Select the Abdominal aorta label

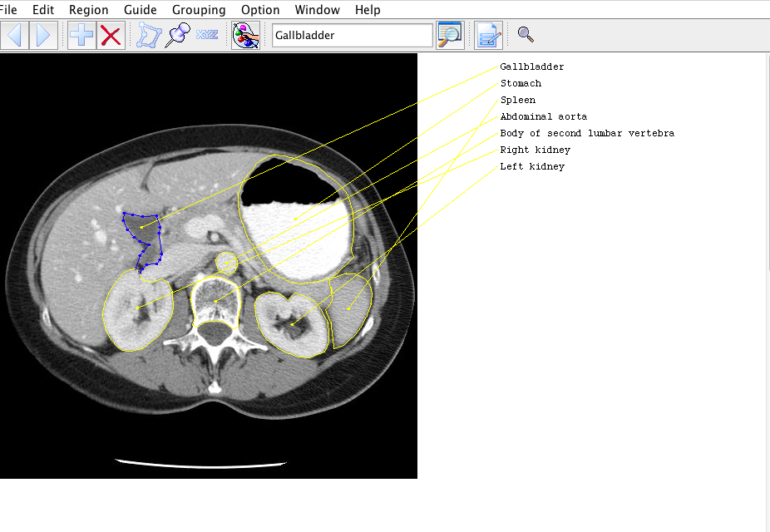coord(544,117)
